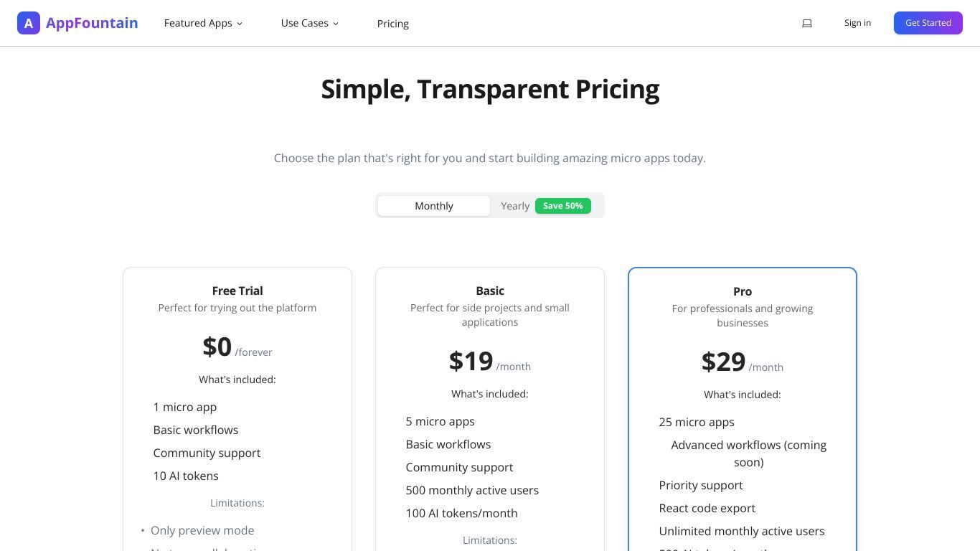Switch billing to Monthly
The height and width of the screenshot is (551, 980).
coord(434,206)
